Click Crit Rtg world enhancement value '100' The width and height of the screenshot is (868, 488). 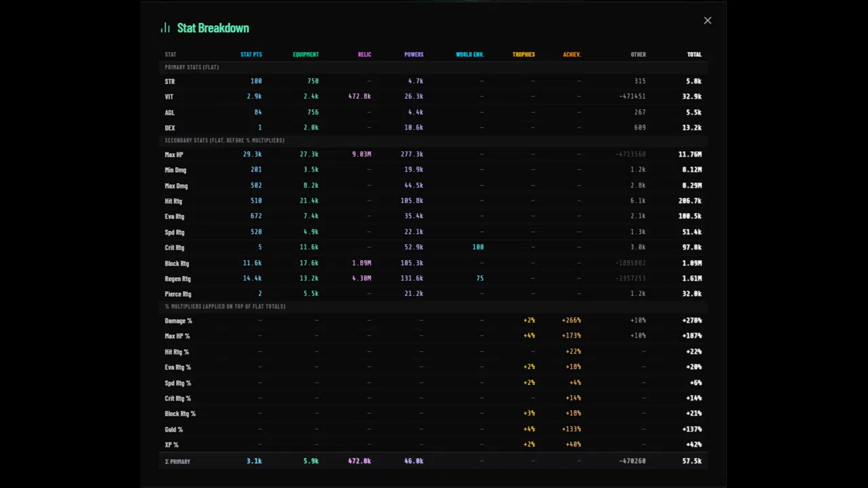[478, 247]
